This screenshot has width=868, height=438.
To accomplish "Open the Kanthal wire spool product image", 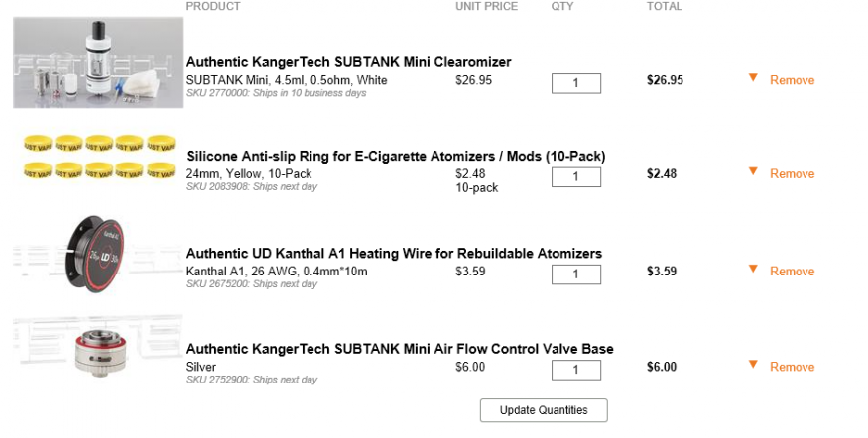I will [x=98, y=254].
